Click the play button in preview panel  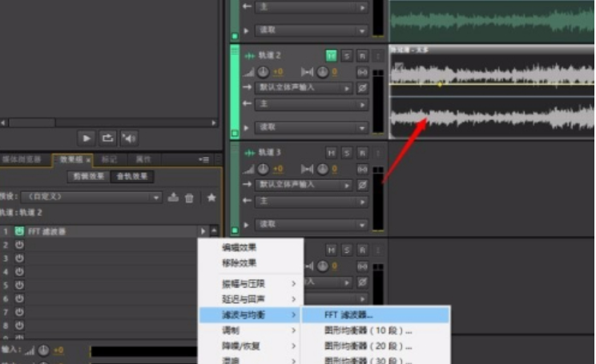coord(87,138)
